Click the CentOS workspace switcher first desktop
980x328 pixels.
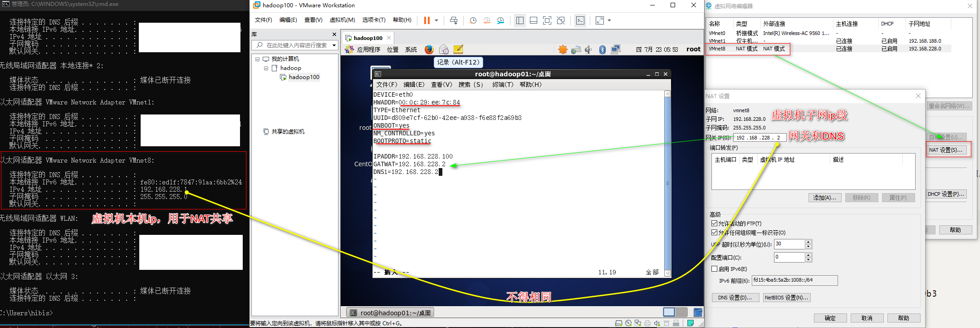[x=669, y=312]
